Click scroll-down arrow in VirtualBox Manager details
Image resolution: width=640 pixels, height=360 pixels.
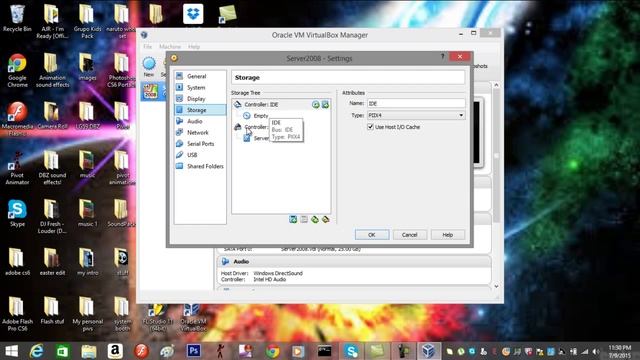pos(496,287)
